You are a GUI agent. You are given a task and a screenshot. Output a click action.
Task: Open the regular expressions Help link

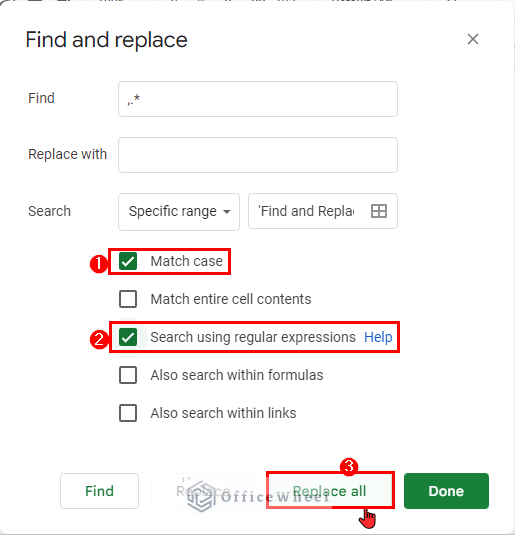(378, 337)
